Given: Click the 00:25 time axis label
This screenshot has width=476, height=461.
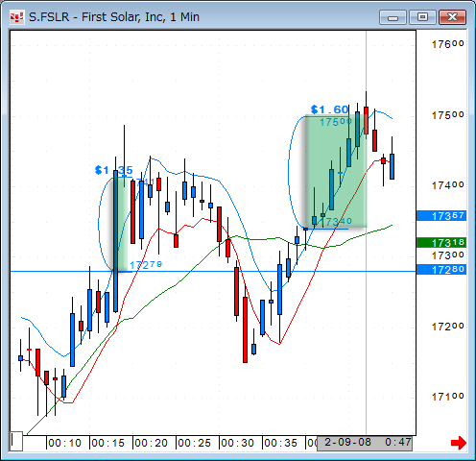Looking at the screenshot, I should (194, 443).
